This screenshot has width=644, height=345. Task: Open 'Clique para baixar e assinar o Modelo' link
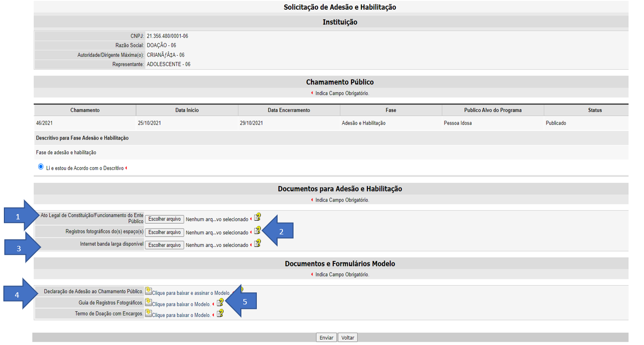coord(191,293)
